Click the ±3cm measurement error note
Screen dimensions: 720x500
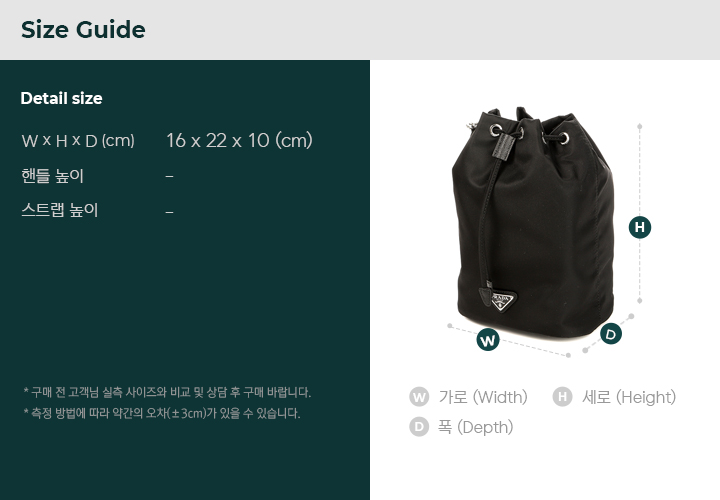[x=162, y=413]
